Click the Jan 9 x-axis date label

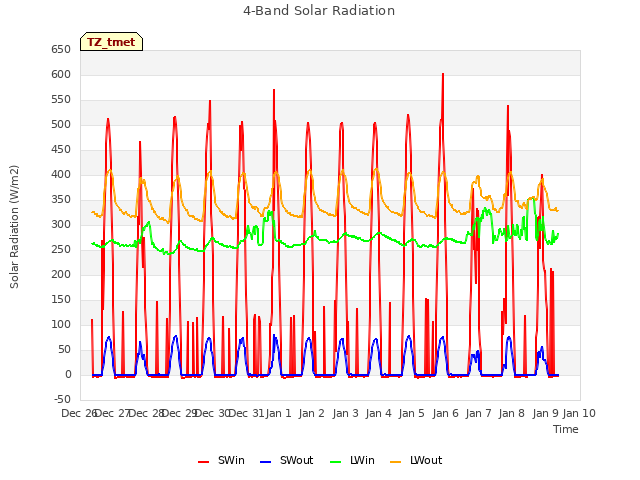545,413
